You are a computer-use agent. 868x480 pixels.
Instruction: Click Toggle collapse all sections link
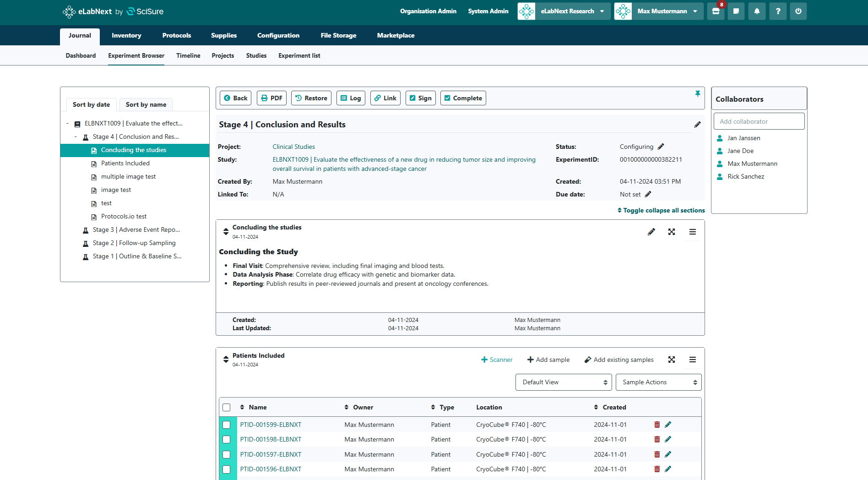[661, 210]
